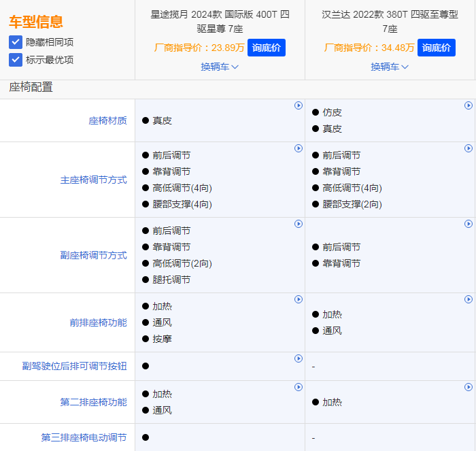Click 高低调节(4向) in 汉兰达 主座椅 cell
The height and width of the screenshot is (451, 476).
(x=352, y=188)
